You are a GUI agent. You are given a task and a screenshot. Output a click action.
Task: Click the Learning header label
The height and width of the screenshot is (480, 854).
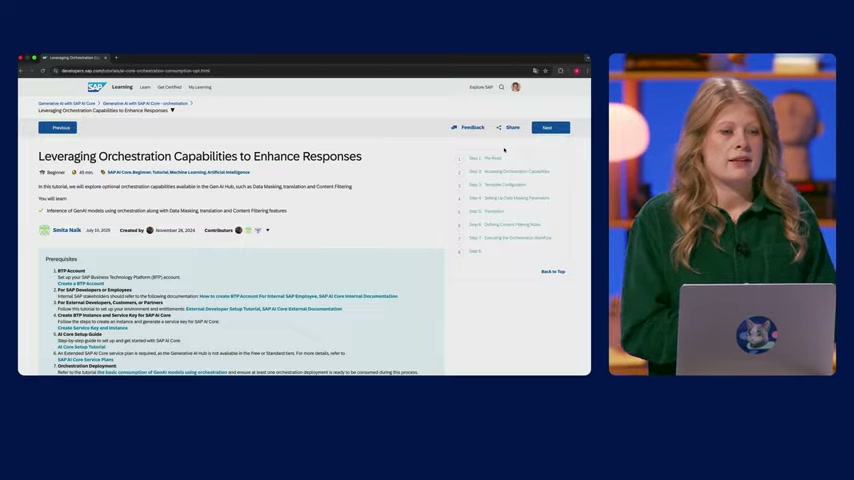click(x=122, y=87)
